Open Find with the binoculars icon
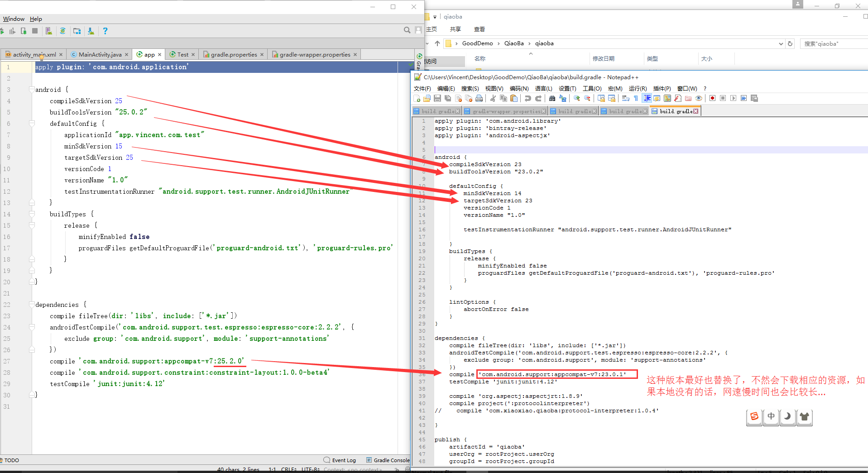868x473 pixels. 552,98
